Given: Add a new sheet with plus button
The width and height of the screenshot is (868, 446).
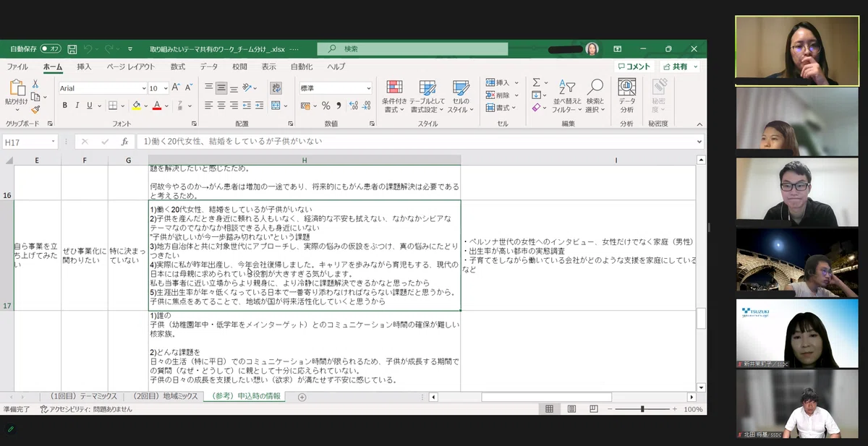Looking at the screenshot, I should 302,397.
